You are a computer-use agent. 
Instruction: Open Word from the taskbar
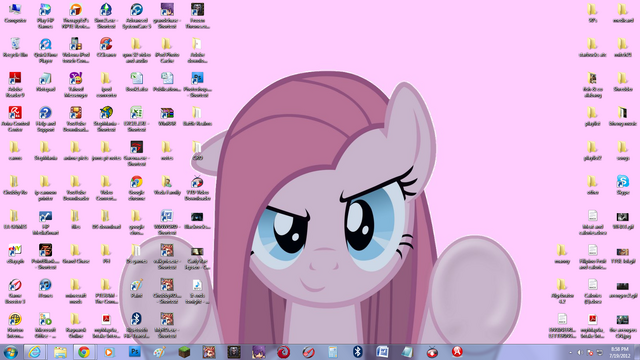(x=382, y=352)
